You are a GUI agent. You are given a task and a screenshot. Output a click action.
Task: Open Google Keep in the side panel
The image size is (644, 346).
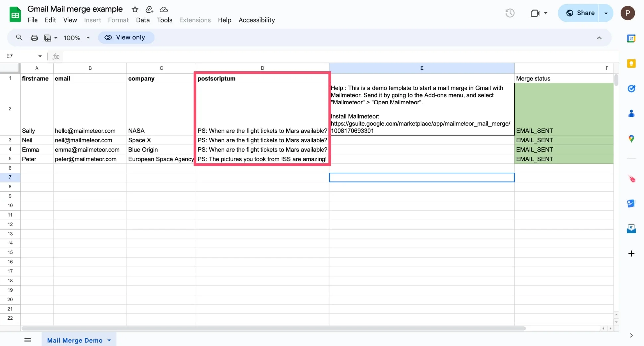click(631, 63)
